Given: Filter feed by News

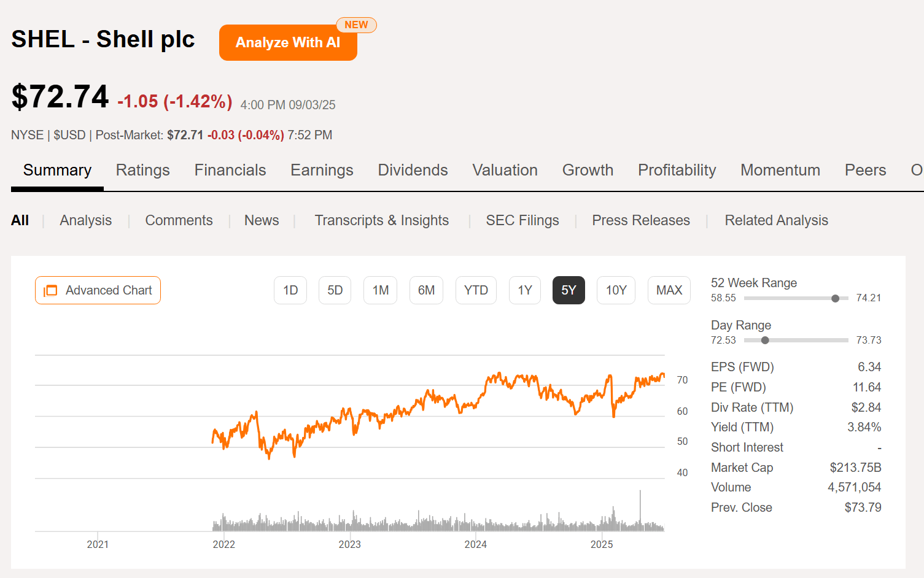Looking at the screenshot, I should [x=262, y=220].
